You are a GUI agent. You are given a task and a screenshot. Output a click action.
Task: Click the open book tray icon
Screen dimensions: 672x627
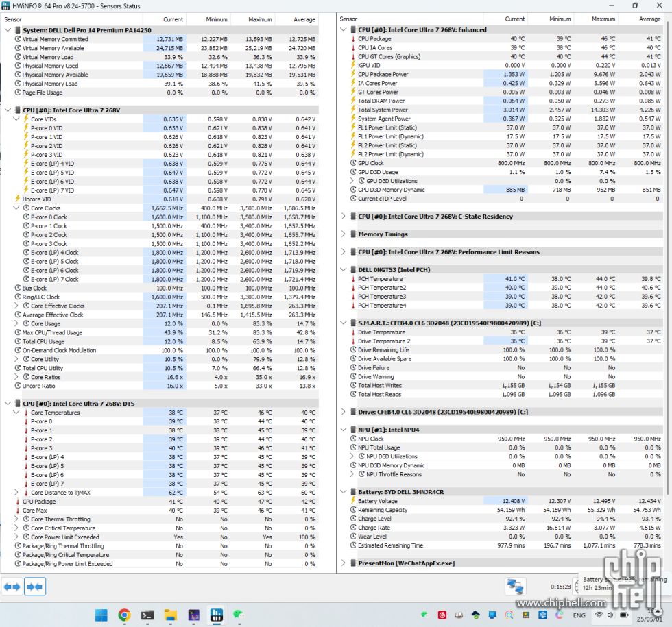coord(459,615)
